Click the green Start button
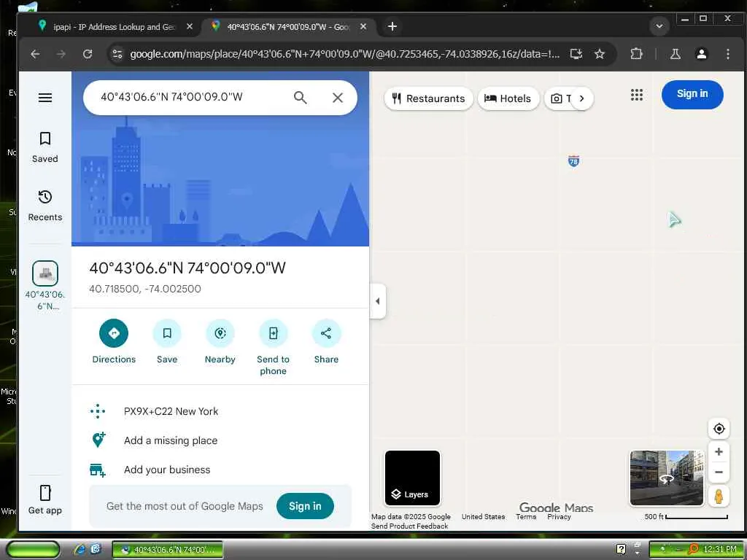The image size is (747, 560). click(x=32, y=550)
